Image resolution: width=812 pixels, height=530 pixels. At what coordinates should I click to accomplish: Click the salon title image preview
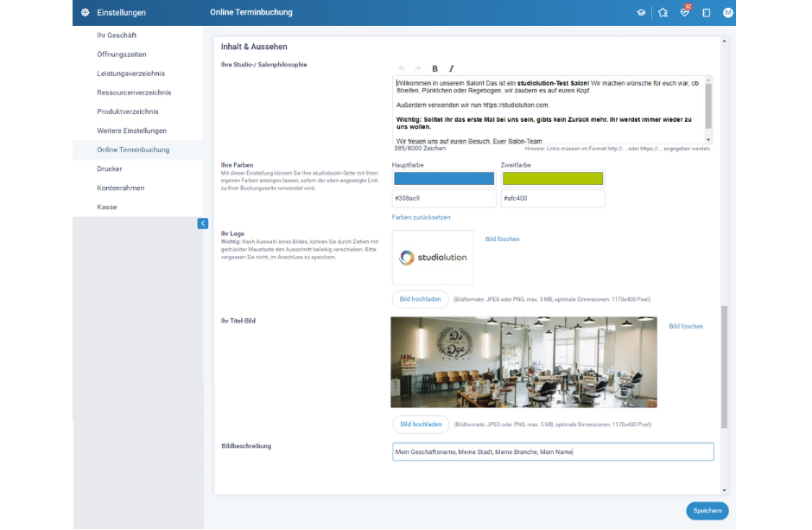(523, 362)
